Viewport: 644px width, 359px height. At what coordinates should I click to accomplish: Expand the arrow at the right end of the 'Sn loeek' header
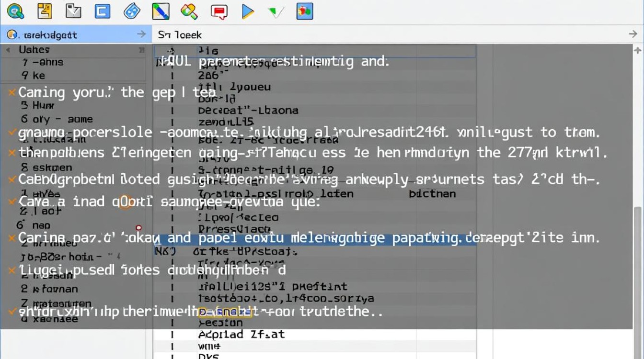633,34
